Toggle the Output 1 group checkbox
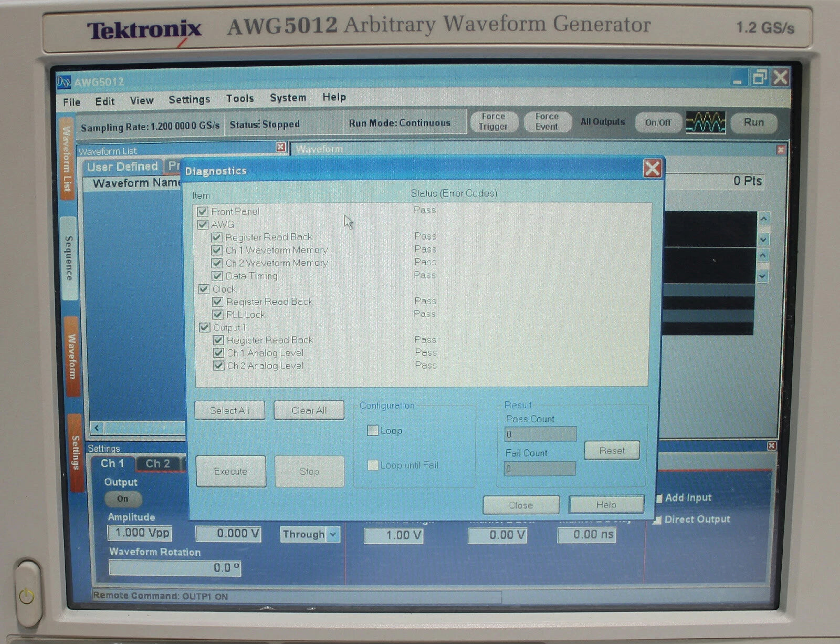Screen dimensions: 840x644 click(204, 327)
